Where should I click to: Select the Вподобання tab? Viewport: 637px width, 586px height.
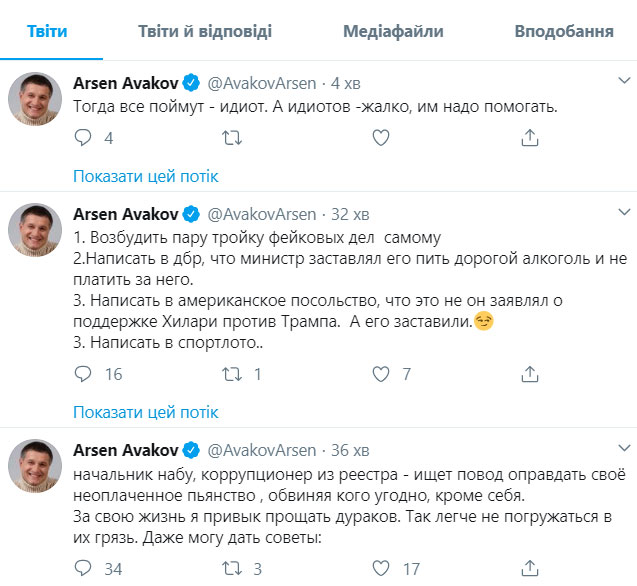pos(563,31)
